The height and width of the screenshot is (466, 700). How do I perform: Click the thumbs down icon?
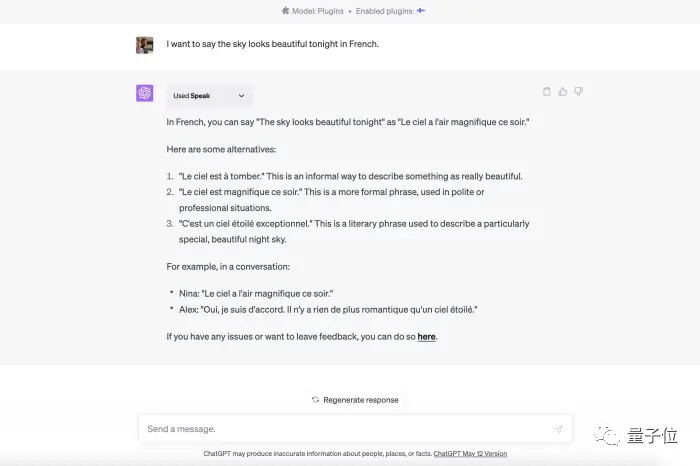point(578,92)
